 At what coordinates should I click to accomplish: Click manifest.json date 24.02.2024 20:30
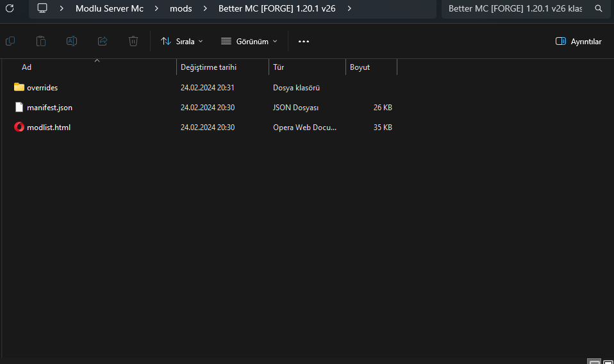point(208,107)
